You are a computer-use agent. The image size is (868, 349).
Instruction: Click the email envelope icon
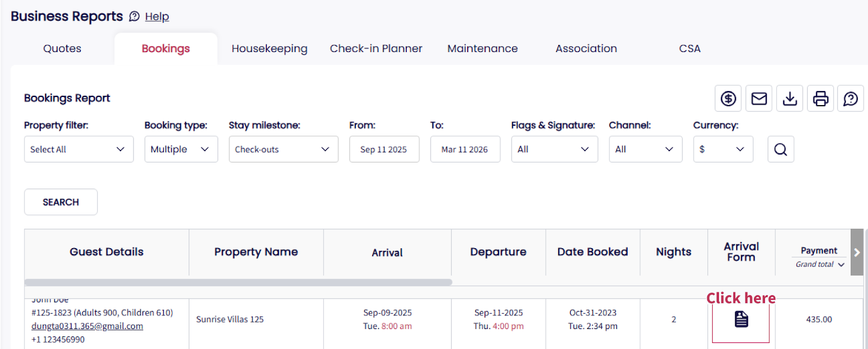(759, 99)
